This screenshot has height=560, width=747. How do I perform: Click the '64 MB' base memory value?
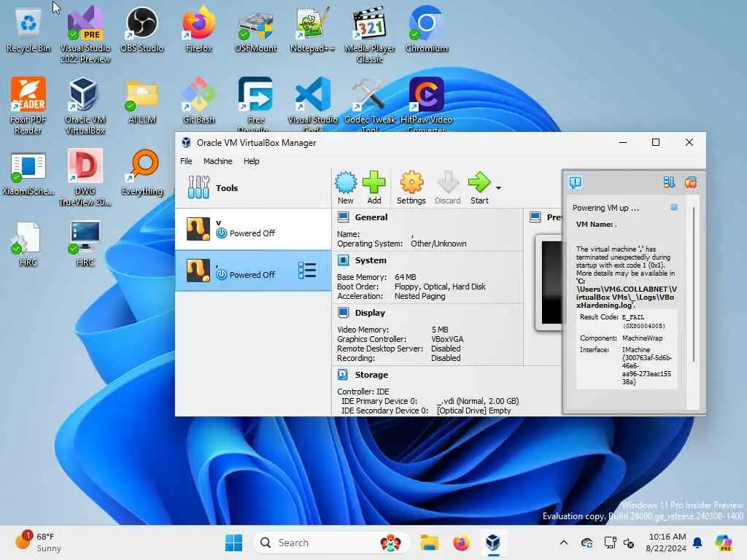pyautogui.click(x=406, y=277)
